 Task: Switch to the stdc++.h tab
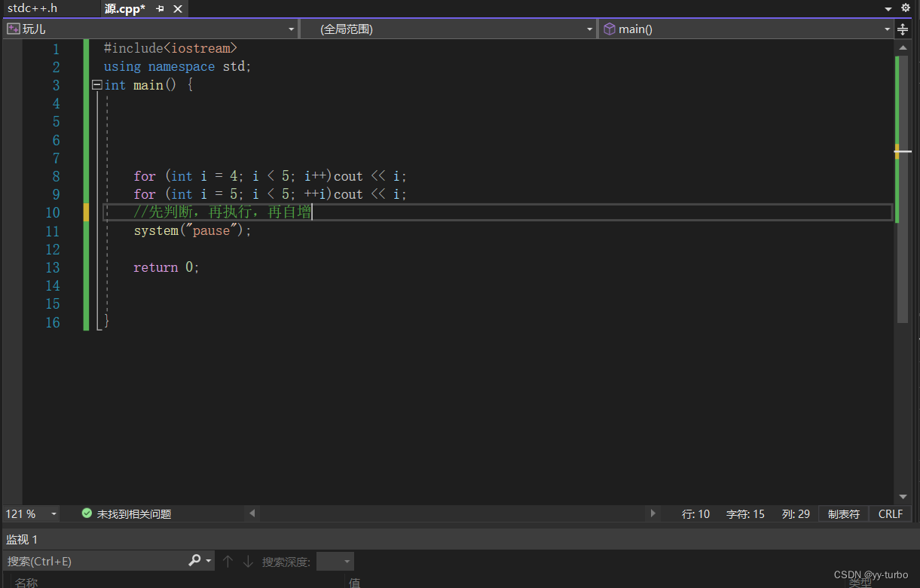click(x=32, y=8)
